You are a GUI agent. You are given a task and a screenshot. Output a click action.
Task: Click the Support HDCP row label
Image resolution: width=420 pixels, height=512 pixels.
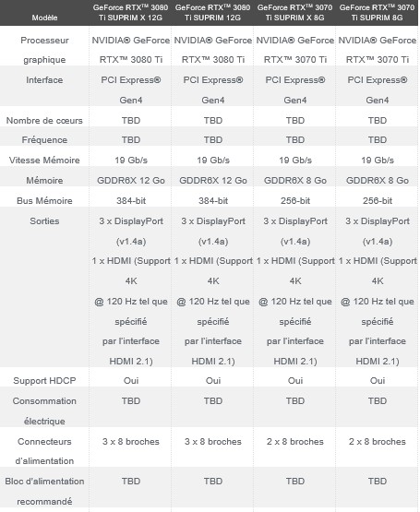[44, 381]
